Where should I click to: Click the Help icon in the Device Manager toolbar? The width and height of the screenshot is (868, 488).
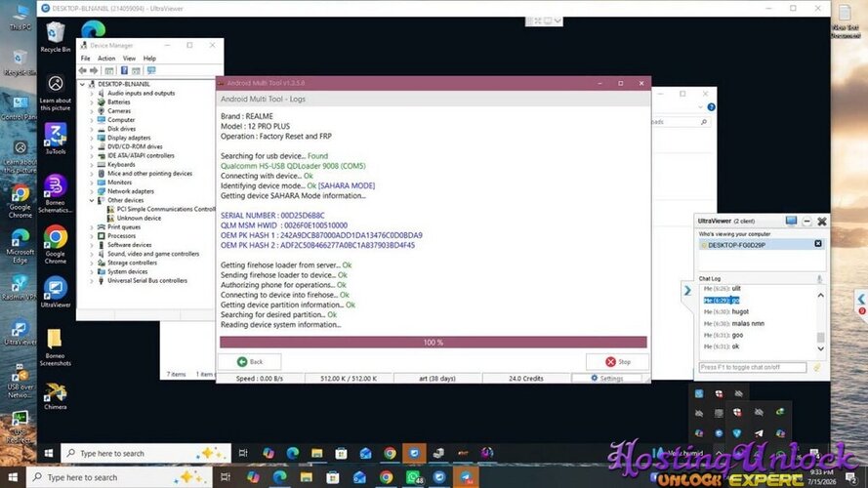point(124,70)
